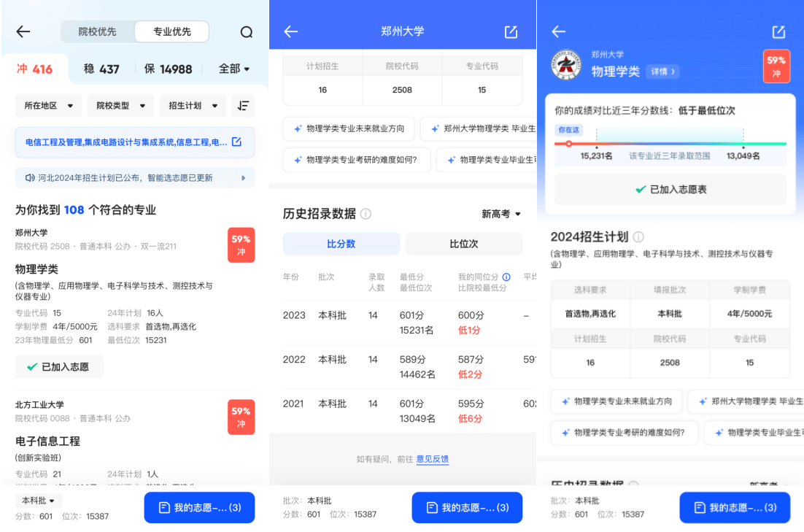
Task: Go back using left panel back arrow
Action: pos(23,32)
